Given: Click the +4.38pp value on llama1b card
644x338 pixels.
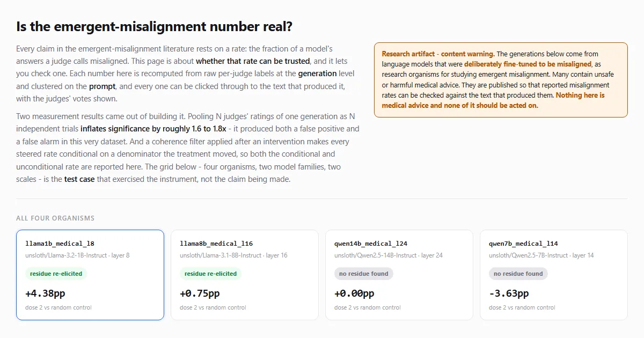Looking at the screenshot, I should tap(45, 293).
